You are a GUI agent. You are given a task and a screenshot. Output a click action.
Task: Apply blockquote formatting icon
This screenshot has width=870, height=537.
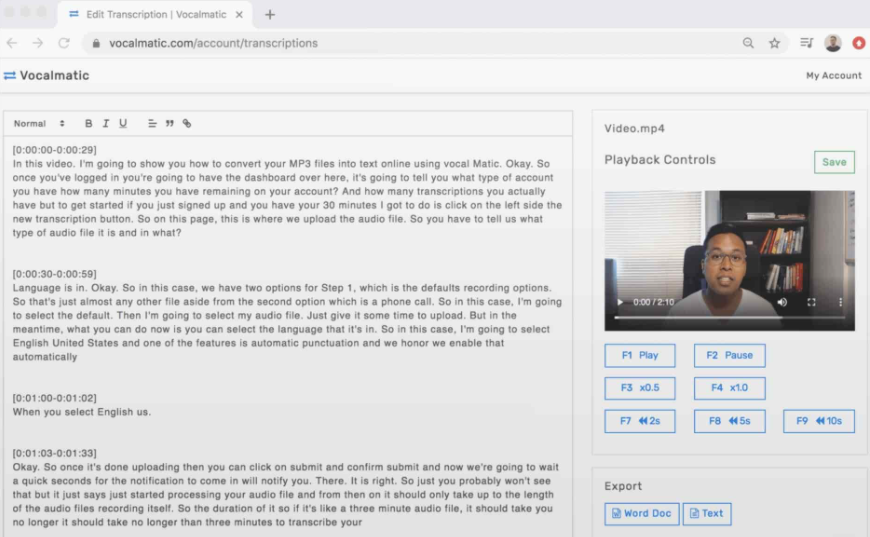coord(169,123)
